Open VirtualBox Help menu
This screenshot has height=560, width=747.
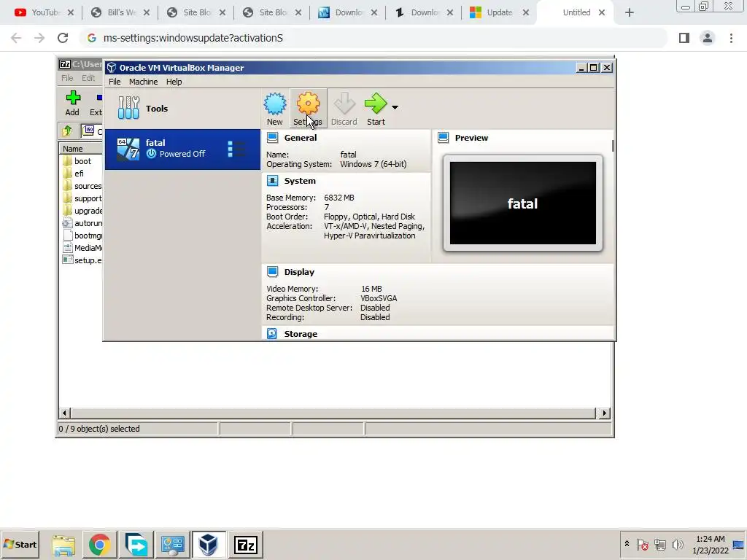tap(174, 82)
